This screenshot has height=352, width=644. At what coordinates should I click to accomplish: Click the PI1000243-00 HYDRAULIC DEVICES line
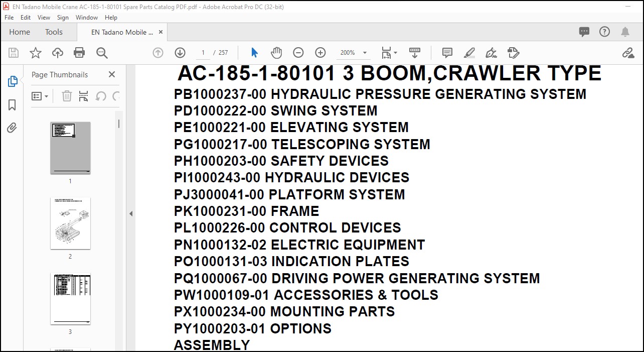point(291,177)
